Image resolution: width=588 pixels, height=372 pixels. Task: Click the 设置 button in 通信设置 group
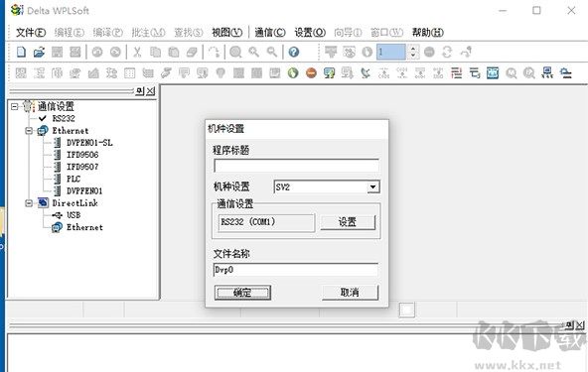pyautogui.click(x=348, y=222)
